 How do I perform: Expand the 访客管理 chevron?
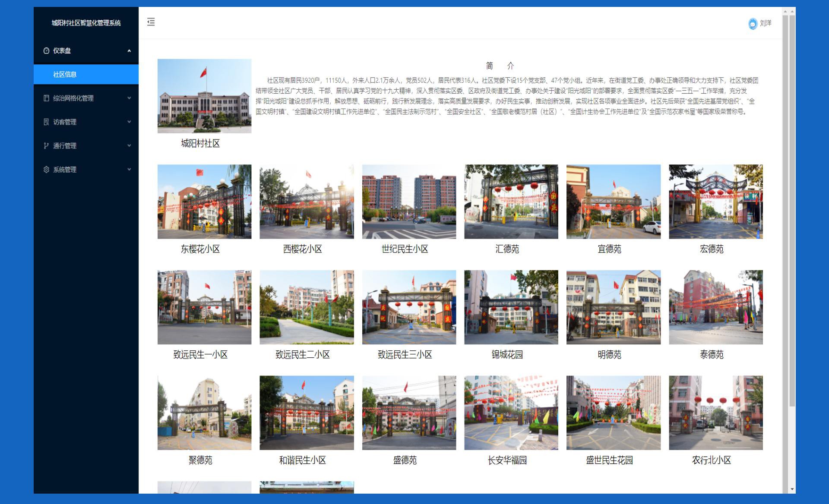(129, 122)
